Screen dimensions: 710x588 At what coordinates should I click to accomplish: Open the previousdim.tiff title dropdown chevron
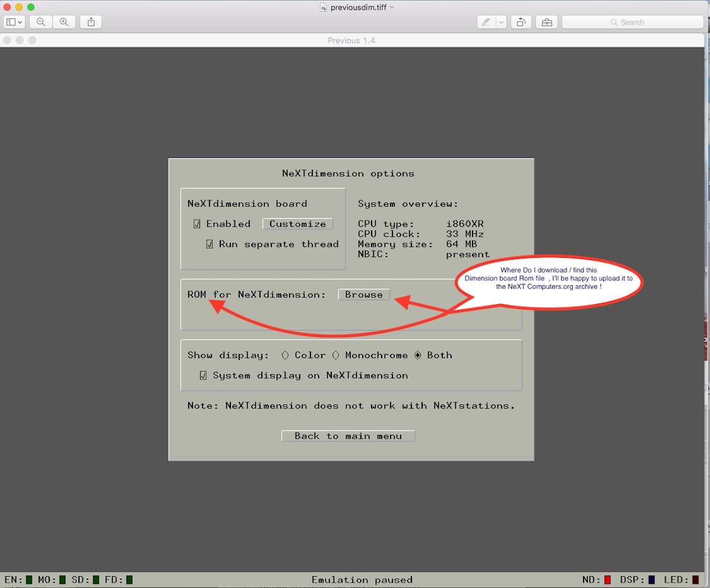(x=392, y=7)
